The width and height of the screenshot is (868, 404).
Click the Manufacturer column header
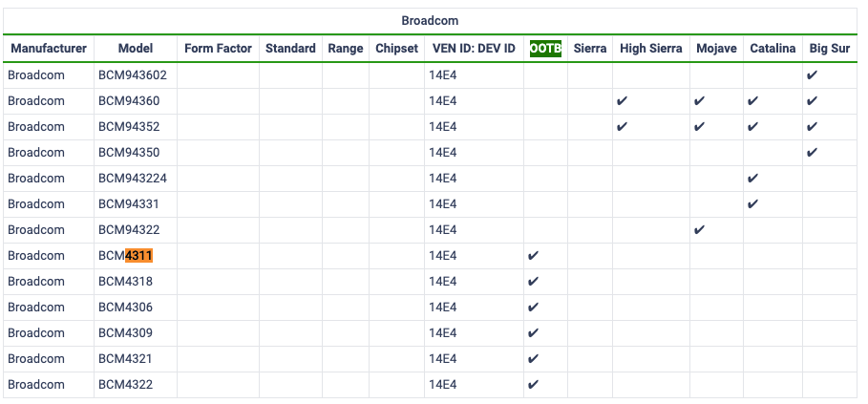(49, 49)
